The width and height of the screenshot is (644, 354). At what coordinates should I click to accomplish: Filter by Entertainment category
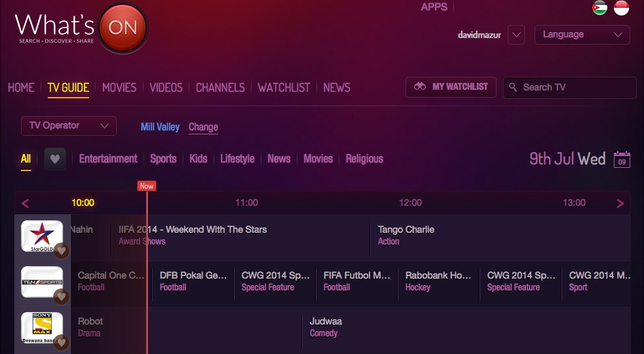pyautogui.click(x=109, y=159)
